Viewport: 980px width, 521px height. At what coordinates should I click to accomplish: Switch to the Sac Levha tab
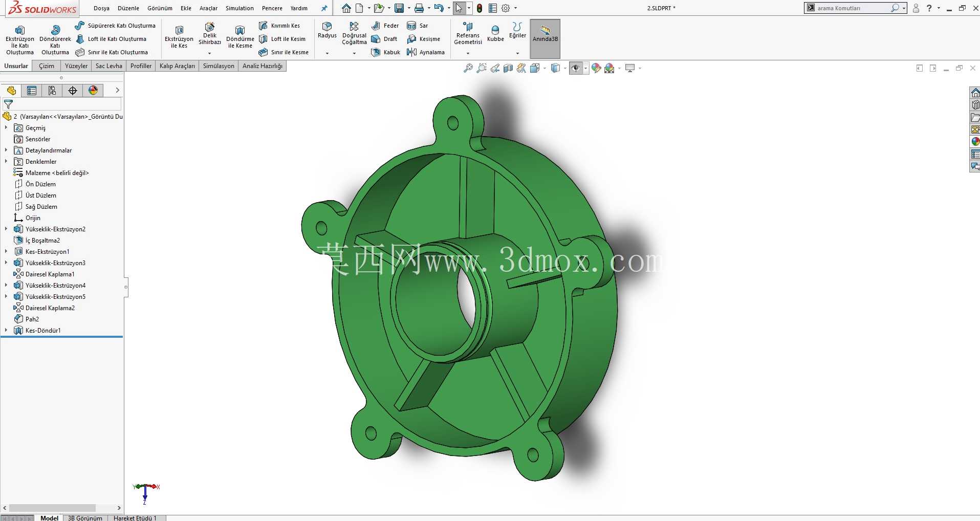pyautogui.click(x=109, y=66)
